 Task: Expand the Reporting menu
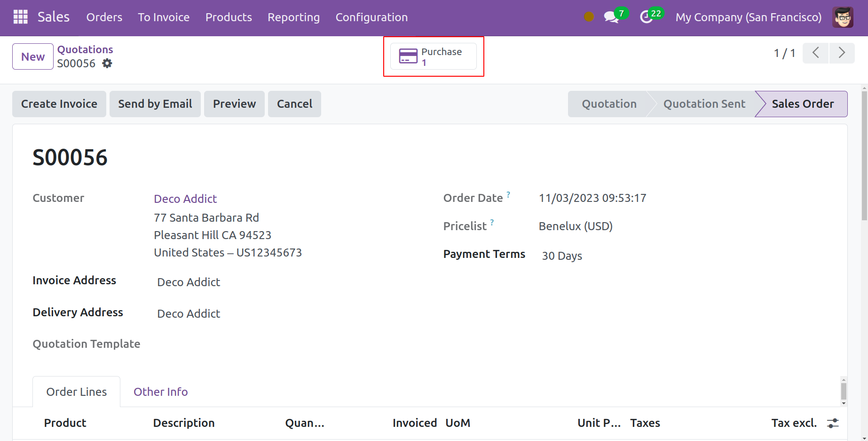coord(293,17)
